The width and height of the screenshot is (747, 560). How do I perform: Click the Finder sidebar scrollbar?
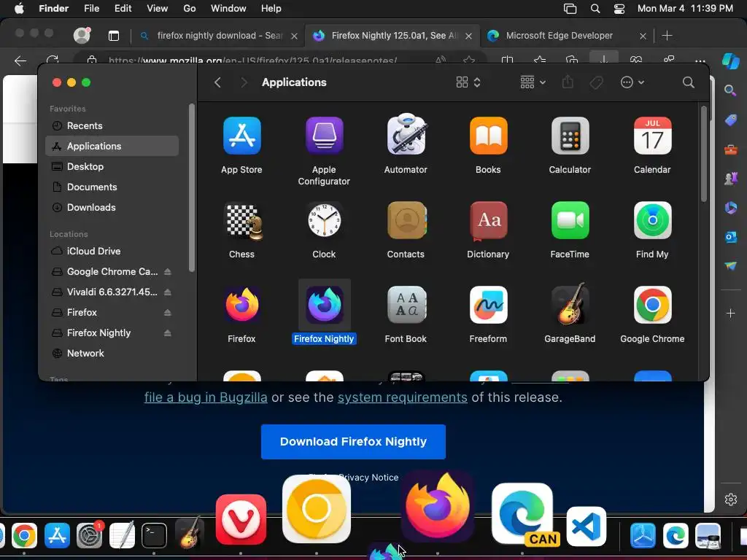pyautogui.click(x=192, y=187)
